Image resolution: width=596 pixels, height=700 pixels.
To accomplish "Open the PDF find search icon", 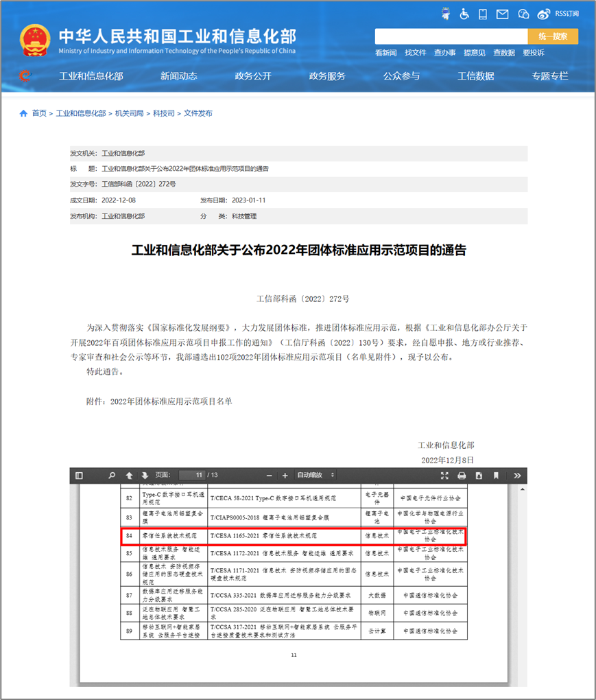I will click(x=112, y=476).
